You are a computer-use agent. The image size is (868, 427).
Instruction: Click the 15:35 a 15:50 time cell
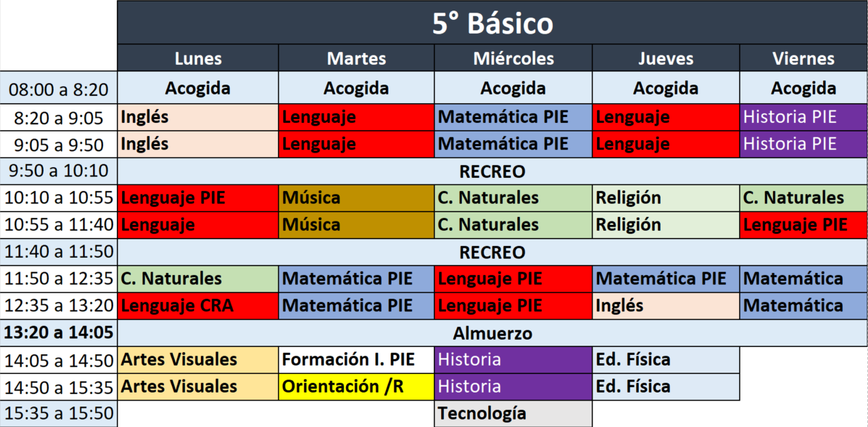tap(59, 414)
